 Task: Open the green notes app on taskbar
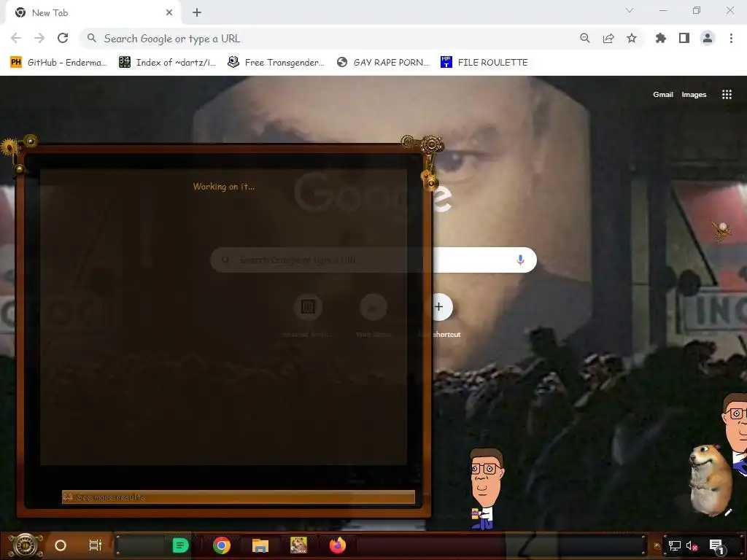pos(180,545)
